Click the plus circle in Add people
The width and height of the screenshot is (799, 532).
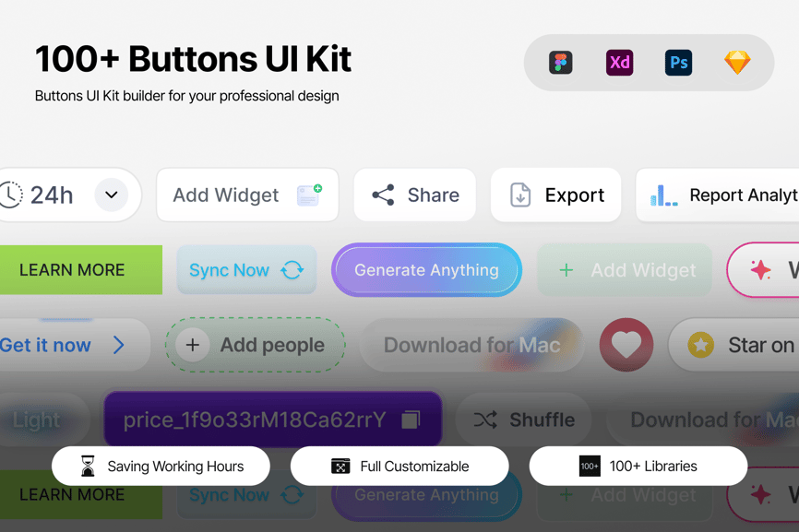coord(193,346)
